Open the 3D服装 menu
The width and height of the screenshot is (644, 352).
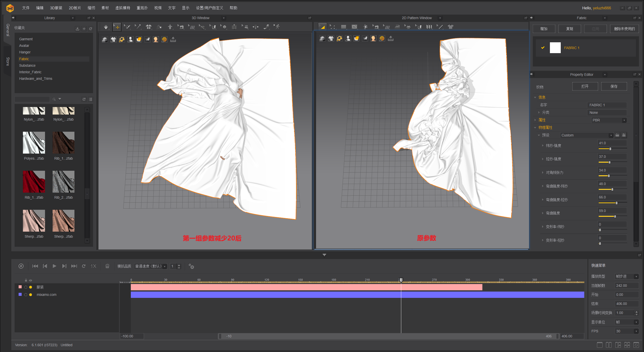56,8
